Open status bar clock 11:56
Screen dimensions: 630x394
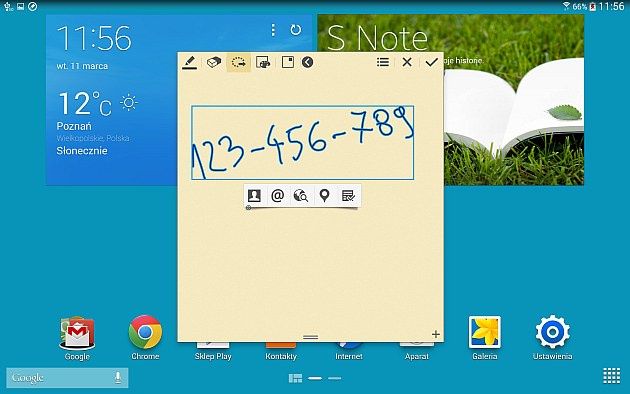(612, 6)
